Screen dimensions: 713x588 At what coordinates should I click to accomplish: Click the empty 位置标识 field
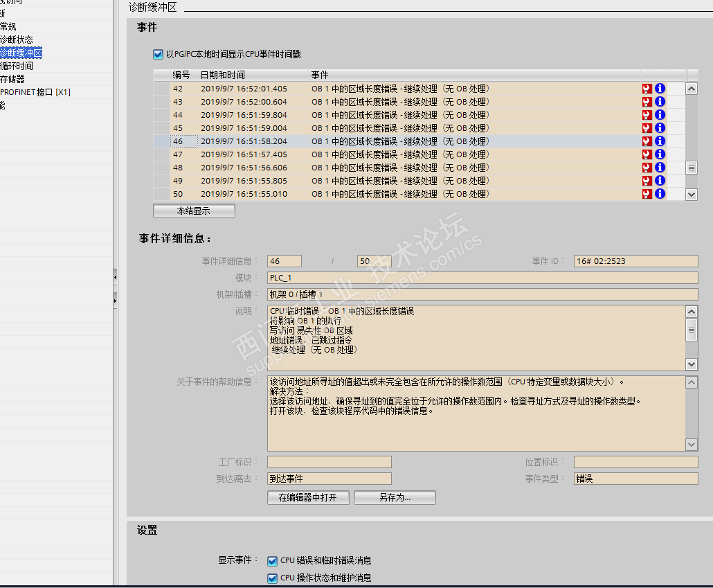pyautogui.click(x=635, y=463)
